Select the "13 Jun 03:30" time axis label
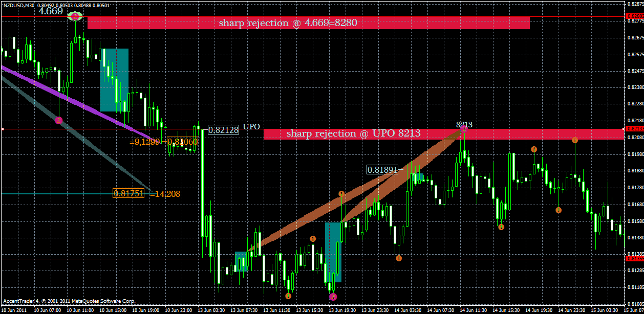The height and width of the screenshot is (314, 644). [x=211, y=310]
